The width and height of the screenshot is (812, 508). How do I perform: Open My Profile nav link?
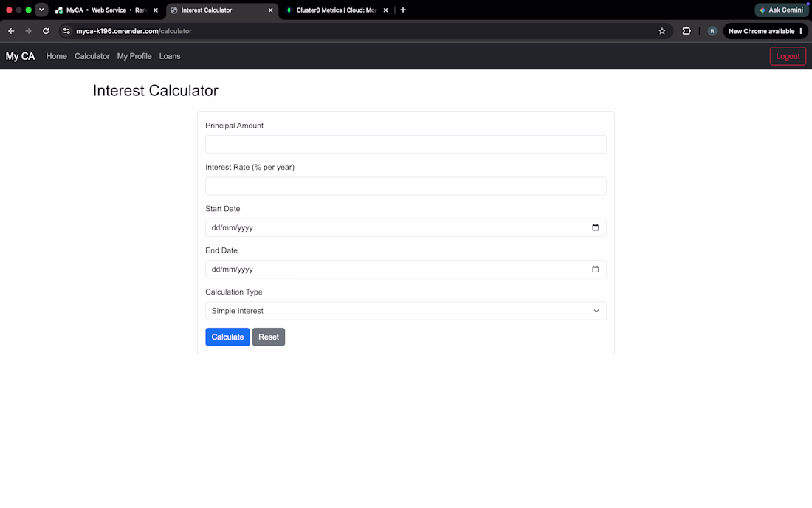click(x=134, y=56)
